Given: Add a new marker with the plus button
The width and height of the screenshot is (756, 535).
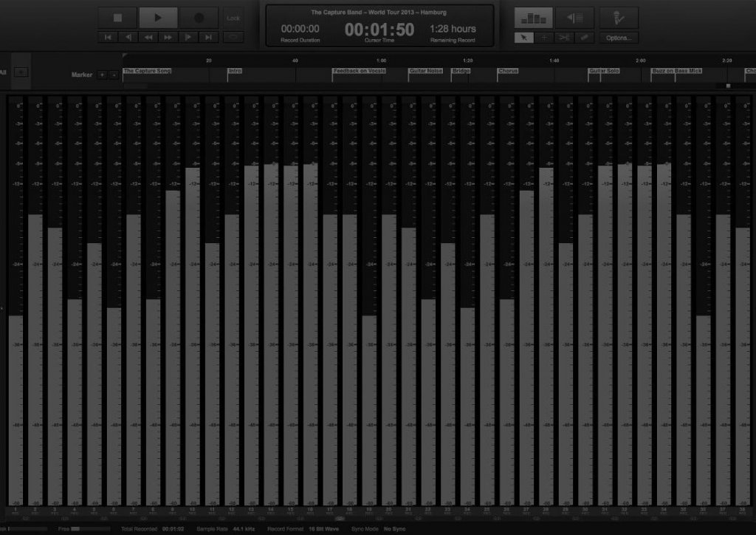Looking at the screenshot, I should pyautogui.click(x=102, y=75).
